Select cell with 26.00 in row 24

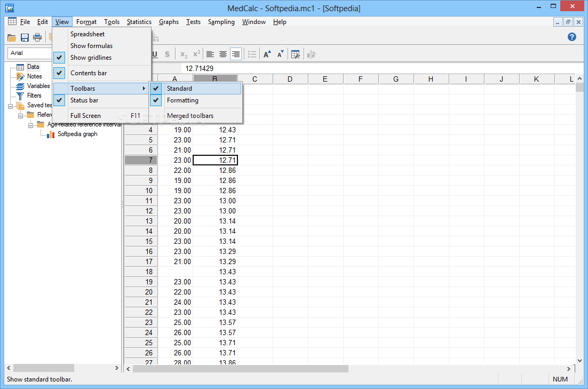pos(176,332)
